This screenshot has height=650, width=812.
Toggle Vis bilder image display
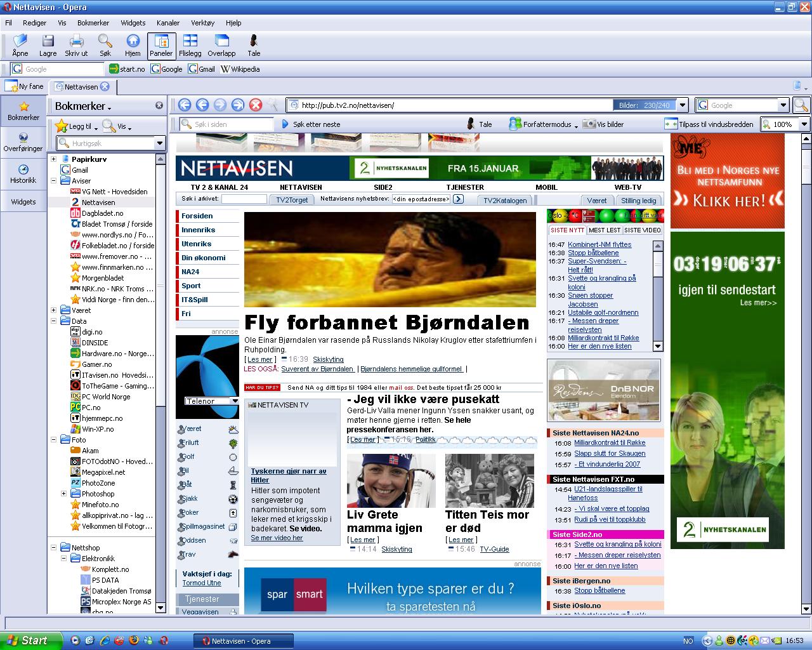click(603, 124)
